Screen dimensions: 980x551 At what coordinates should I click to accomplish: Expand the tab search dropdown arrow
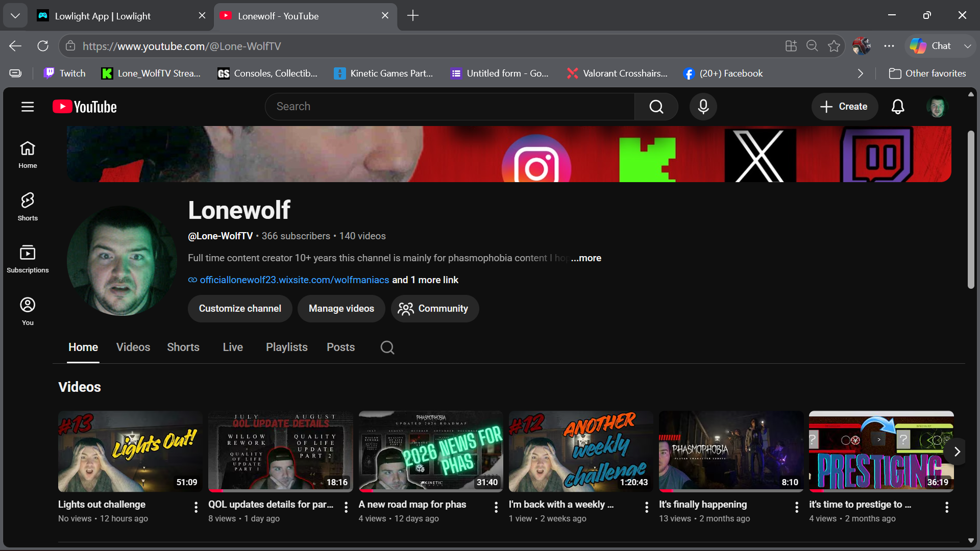tap(15, 16)
